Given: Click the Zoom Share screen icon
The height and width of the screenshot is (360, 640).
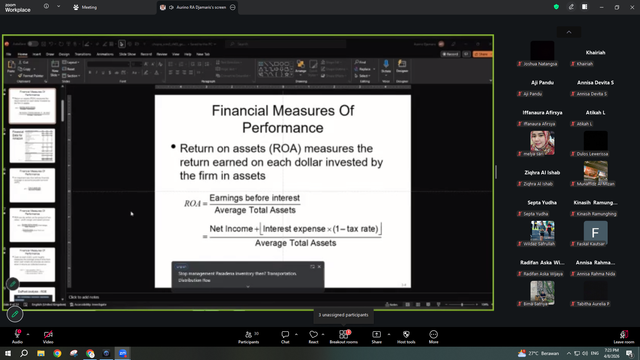Looking at the screenshot, I should 376,334.
